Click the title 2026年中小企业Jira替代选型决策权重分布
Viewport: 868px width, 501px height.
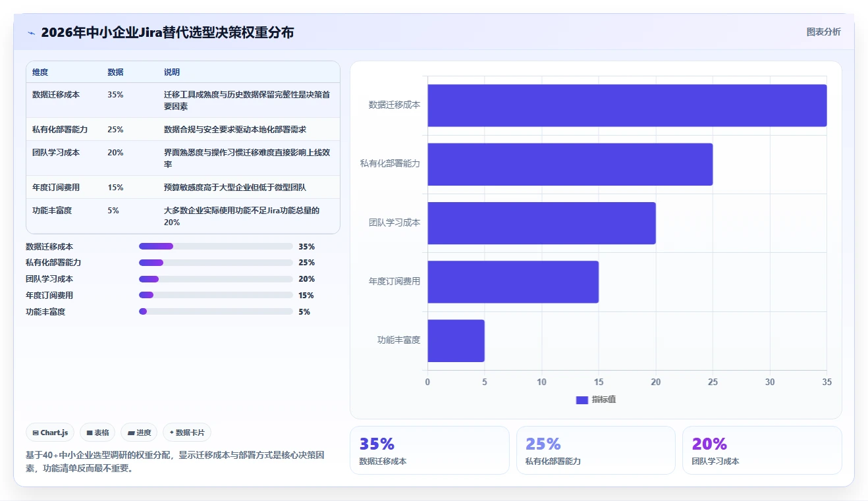click(x=167, y=32)
